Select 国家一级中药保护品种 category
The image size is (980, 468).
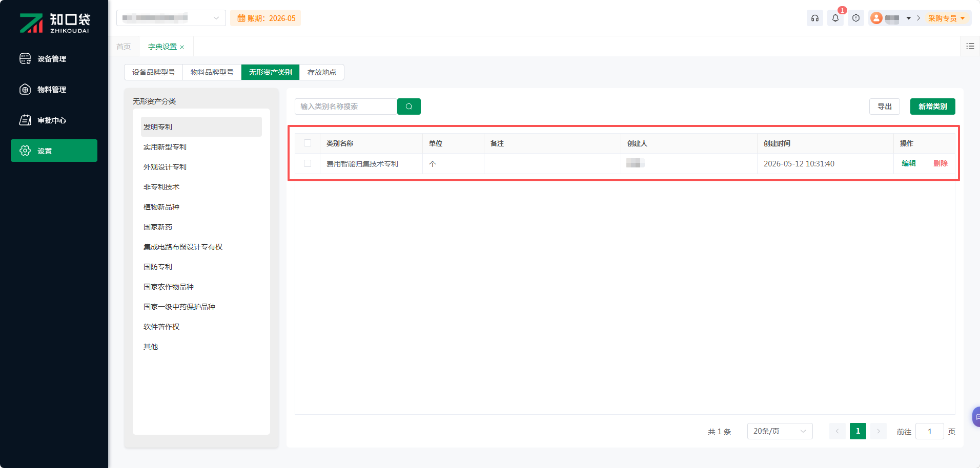[201, 307]
